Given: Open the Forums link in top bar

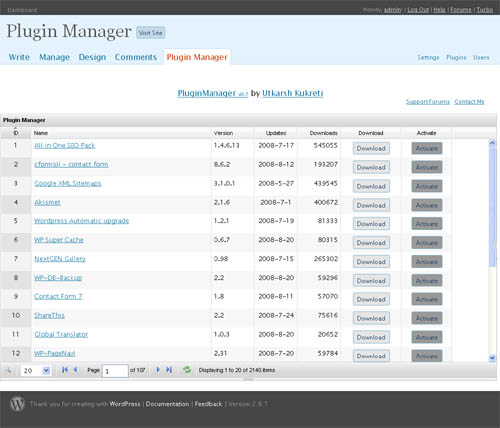Looking at the screenshot, I should pos(461,10).
